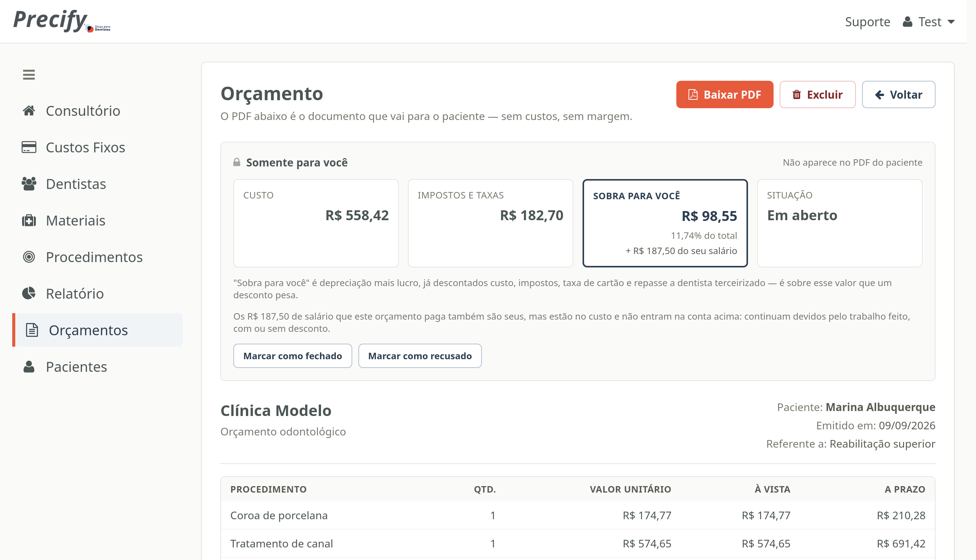Select the SITUAÇÃO Em aberto card

pos(840,223)
